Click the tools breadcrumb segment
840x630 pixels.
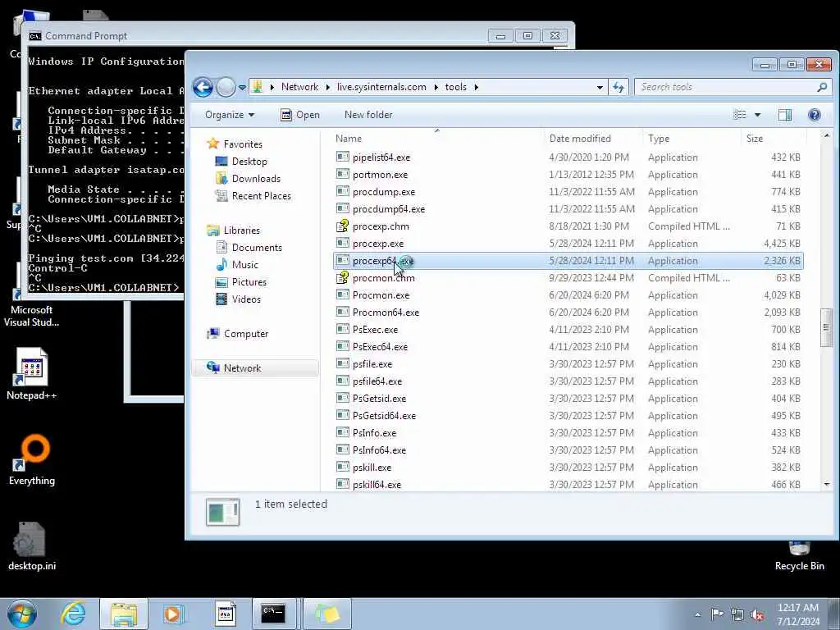[x=455, y=87]
